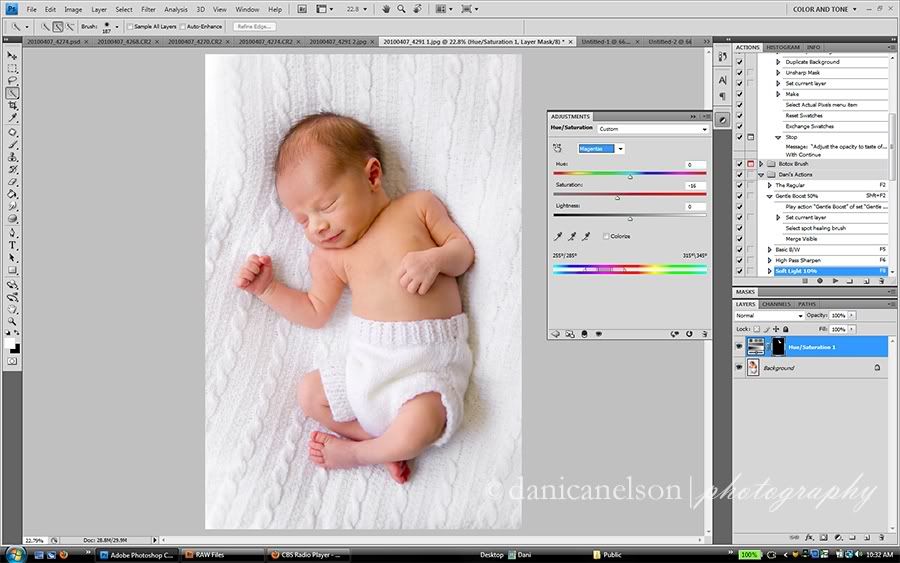Select the Eyedropper tool in toolbox
Viewport: 900px width, 563px height.
pos(12,118)
